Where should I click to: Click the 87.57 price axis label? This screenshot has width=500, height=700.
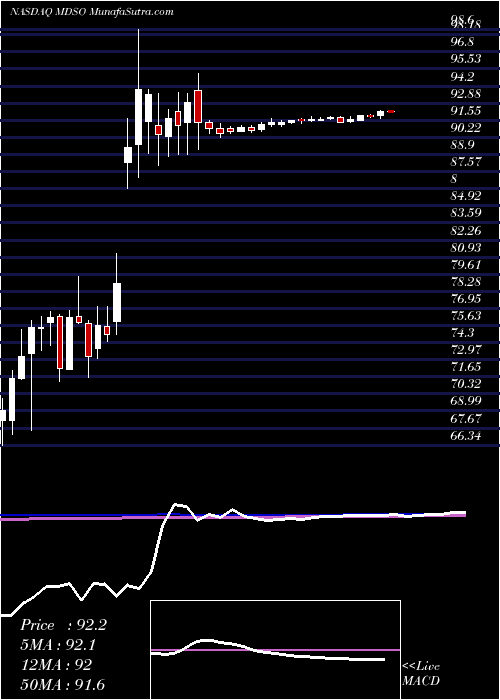tap(466, 162)
